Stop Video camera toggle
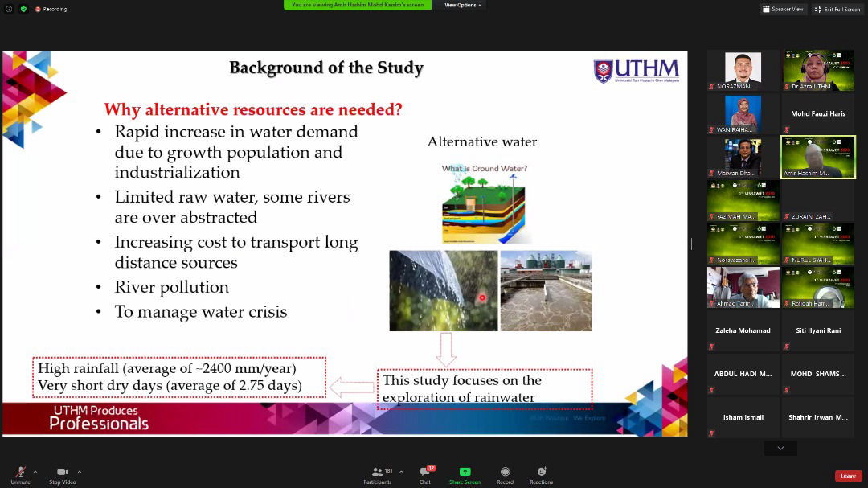This screenshot has height=488, width=868. (x=62, y=474)
